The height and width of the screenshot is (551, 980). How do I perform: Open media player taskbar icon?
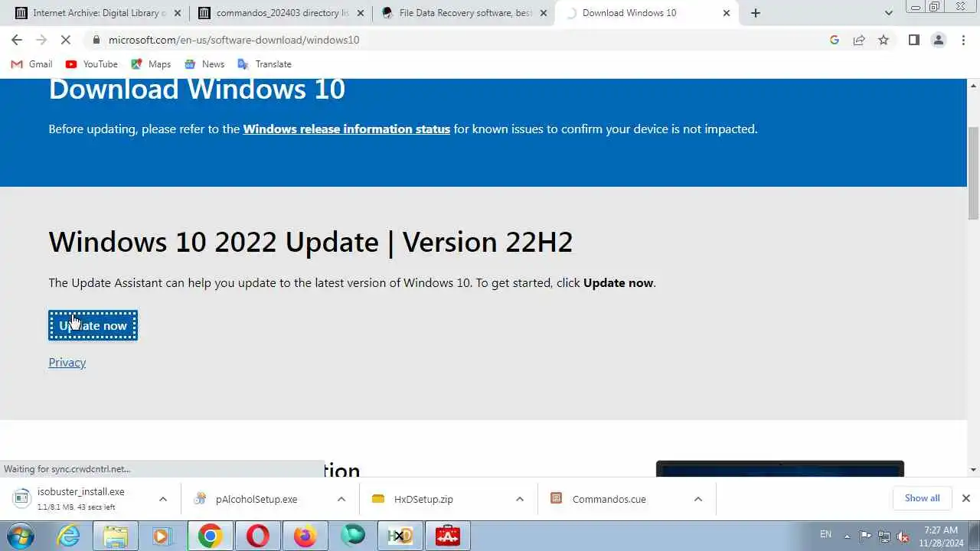(x=162, y=536)
